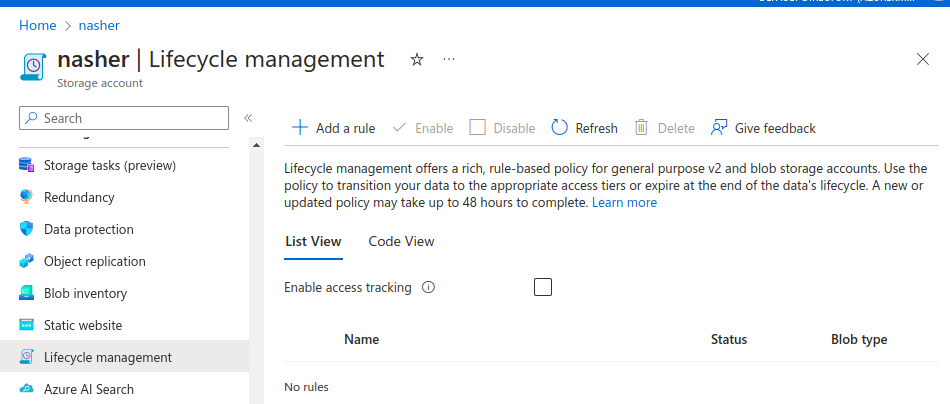This screenshot has width=950, height=404.
Task: Select the List View tab
Action: (313, 241)
